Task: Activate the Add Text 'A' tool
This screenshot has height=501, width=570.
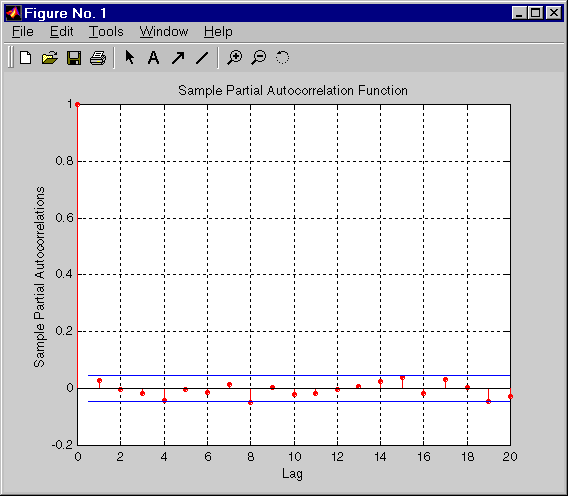Action: 153,57
